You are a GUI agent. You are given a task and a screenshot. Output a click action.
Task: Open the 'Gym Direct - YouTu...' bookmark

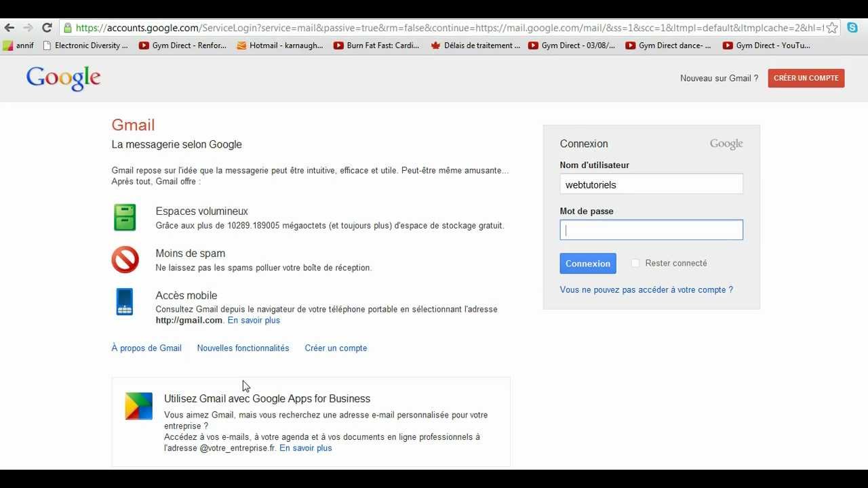pos(766,45)
